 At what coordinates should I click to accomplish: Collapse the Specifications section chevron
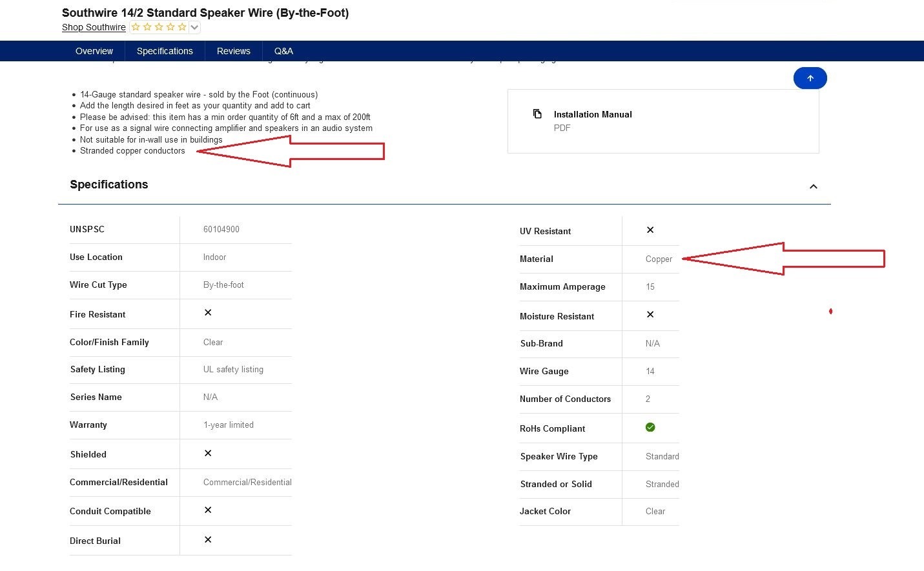click(814, 186)
